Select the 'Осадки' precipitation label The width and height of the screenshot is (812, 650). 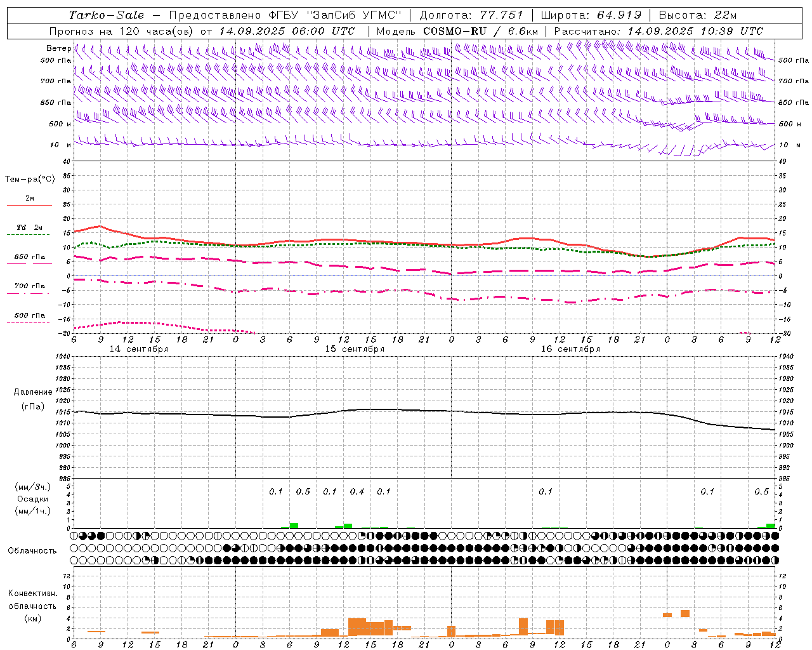(33, 500)
